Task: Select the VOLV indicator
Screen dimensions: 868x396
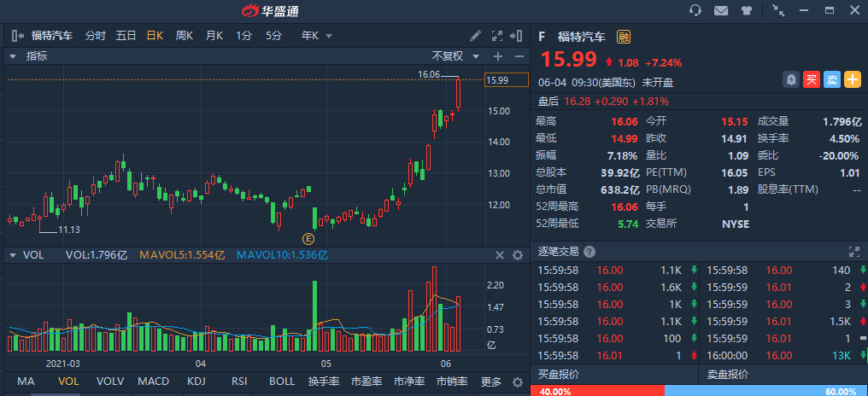Action: [110, 381]
